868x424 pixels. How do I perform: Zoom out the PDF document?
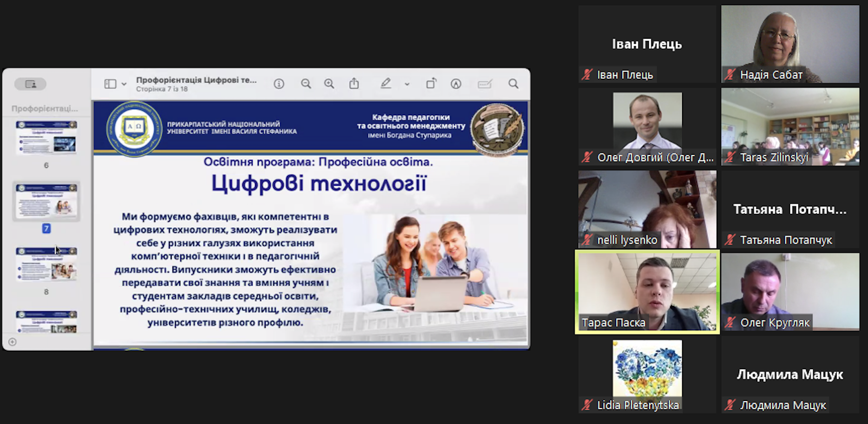[x=306, y=84]
